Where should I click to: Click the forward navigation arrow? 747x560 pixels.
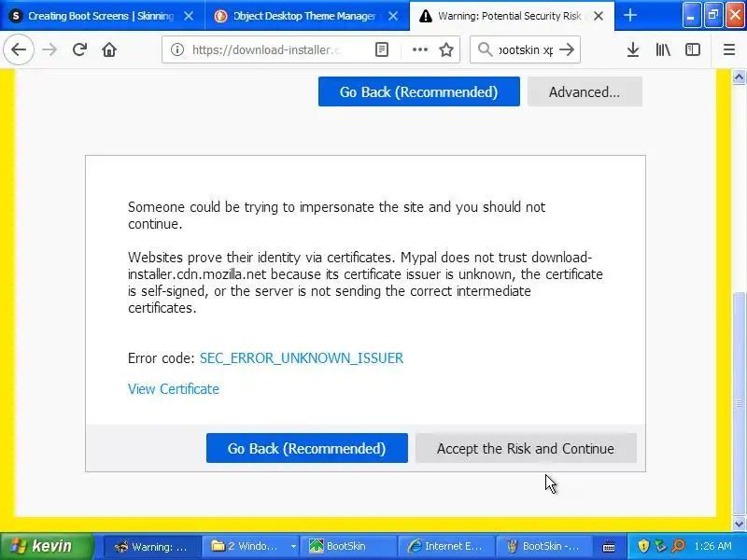click(49, 49)
